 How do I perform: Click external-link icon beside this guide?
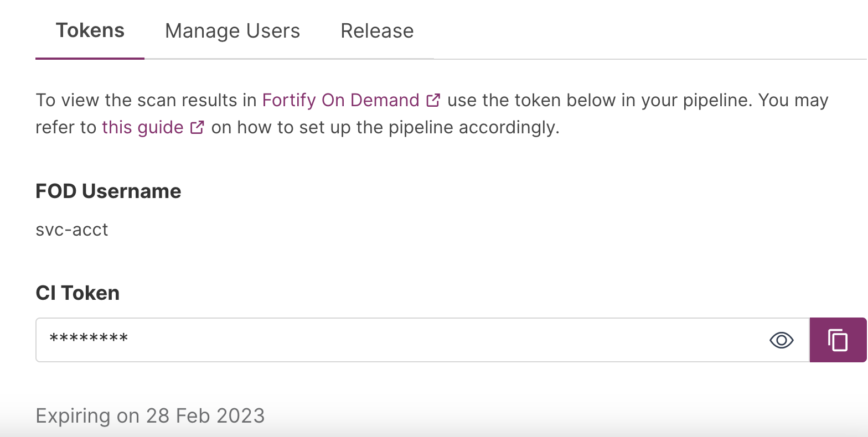tap(197, 128)
